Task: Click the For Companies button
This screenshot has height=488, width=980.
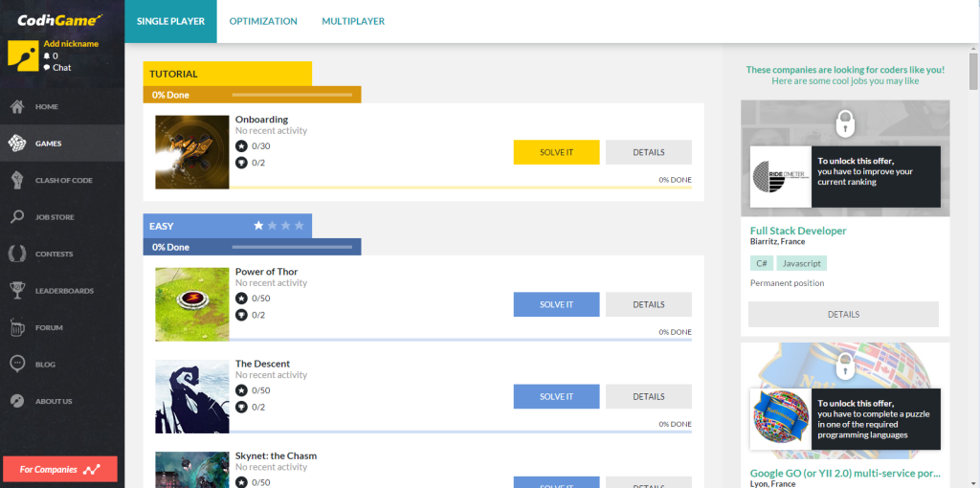Action: [60, 469]
